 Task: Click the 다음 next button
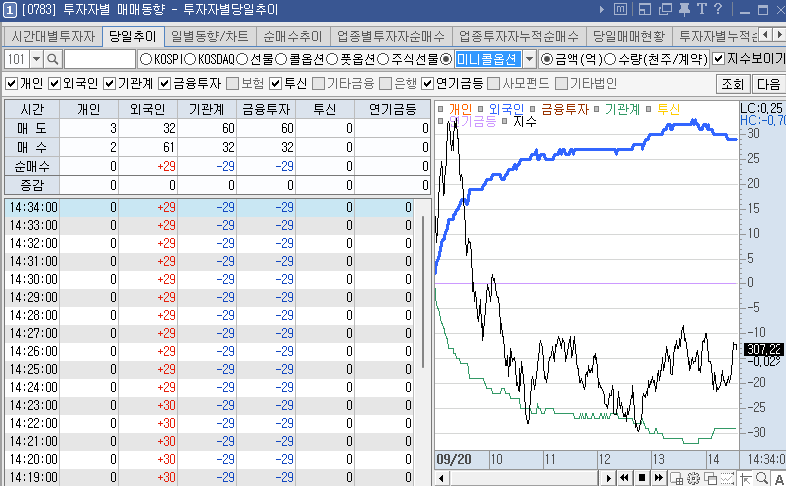point(768,83)
